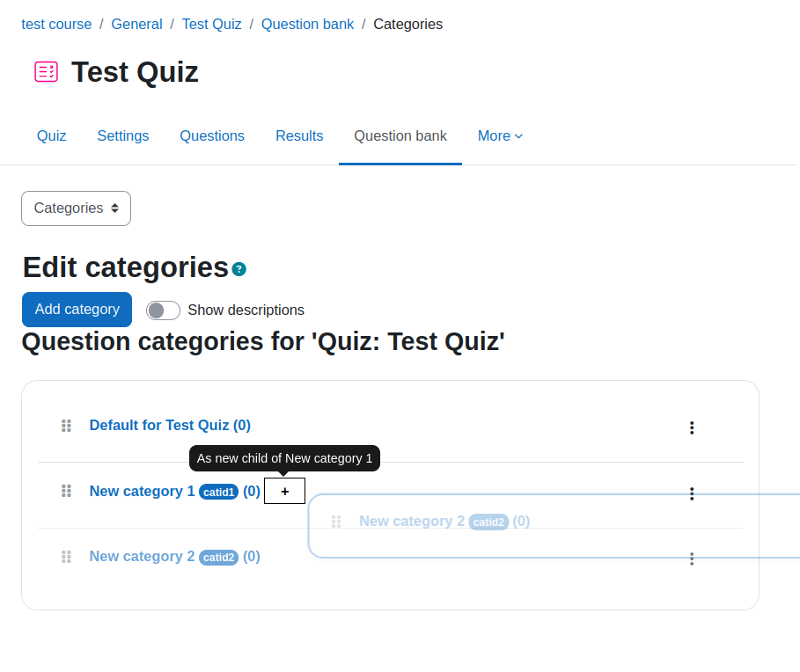Switch to the Results tab

[x=299, y=136]
